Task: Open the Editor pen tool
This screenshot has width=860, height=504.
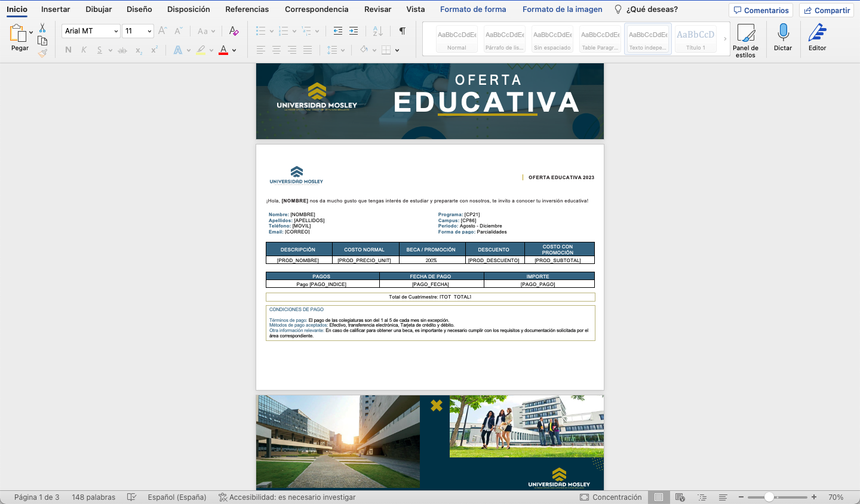Action: pyautogui.click(x=818, y=38)
